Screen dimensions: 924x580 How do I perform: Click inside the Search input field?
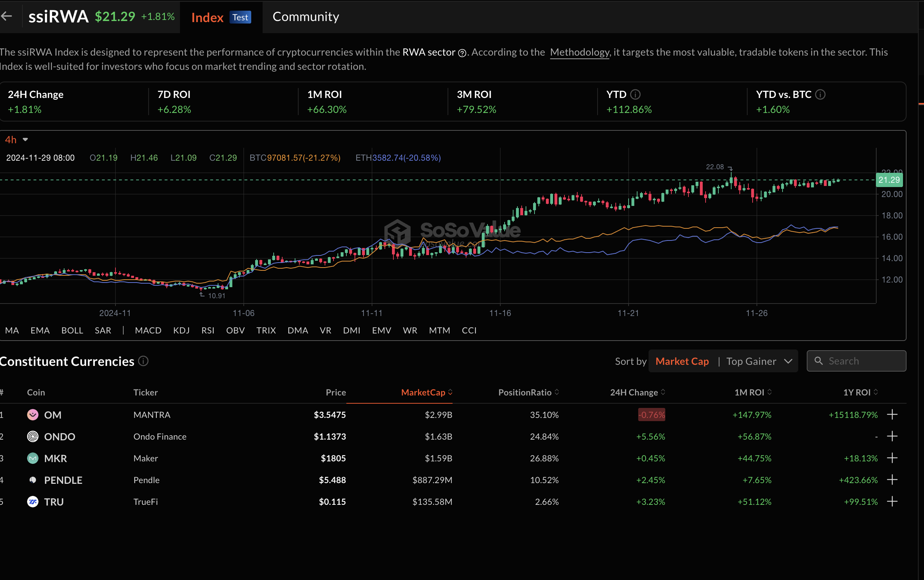859,361
